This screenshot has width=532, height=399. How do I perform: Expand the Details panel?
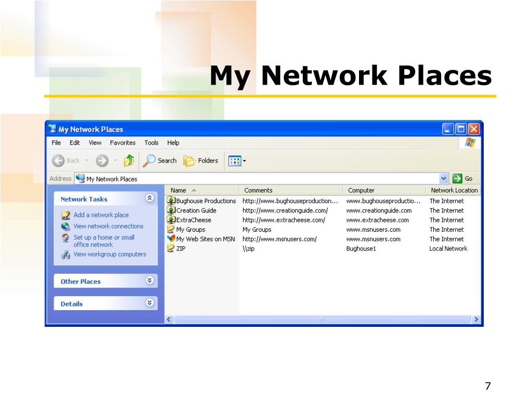point(150,303)
